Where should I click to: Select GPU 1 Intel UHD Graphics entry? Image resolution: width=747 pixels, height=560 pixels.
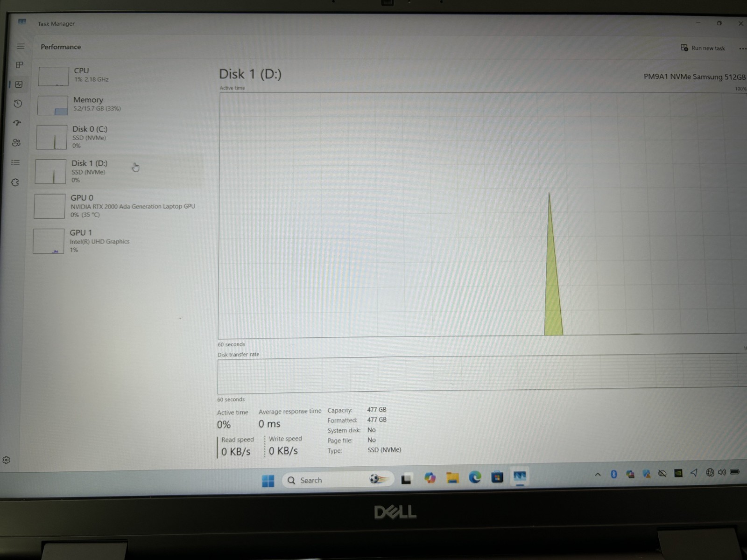click(116, 241)
